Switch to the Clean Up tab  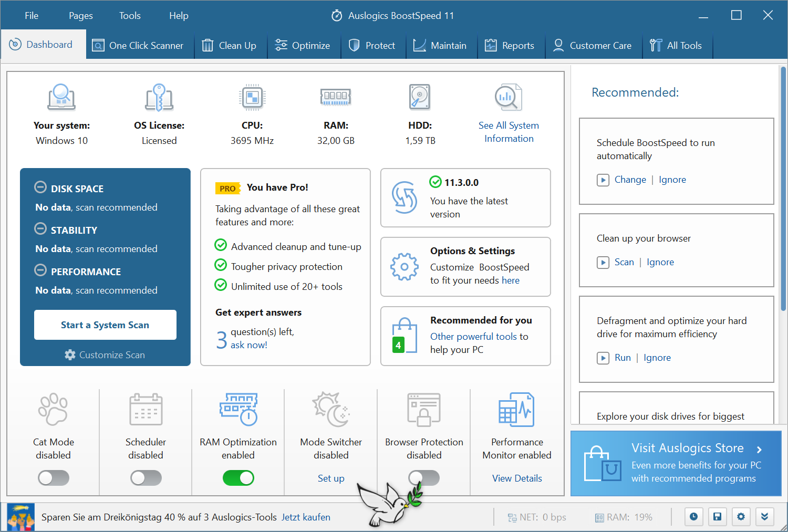[230, 46]
